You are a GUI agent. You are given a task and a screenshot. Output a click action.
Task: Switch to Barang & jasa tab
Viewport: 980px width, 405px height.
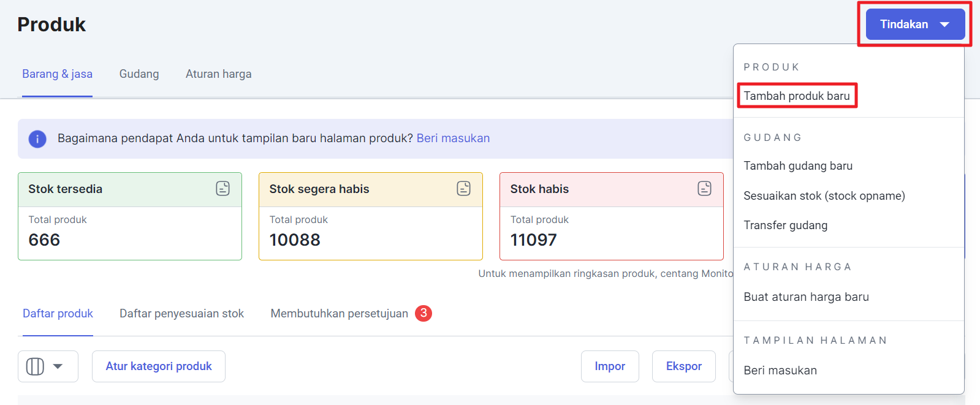57,74
